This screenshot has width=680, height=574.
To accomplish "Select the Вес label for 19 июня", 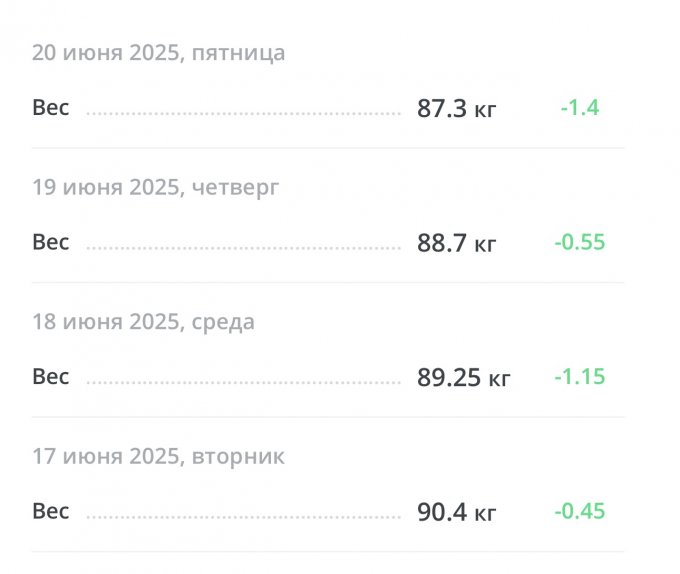I will tap(51, 242).
